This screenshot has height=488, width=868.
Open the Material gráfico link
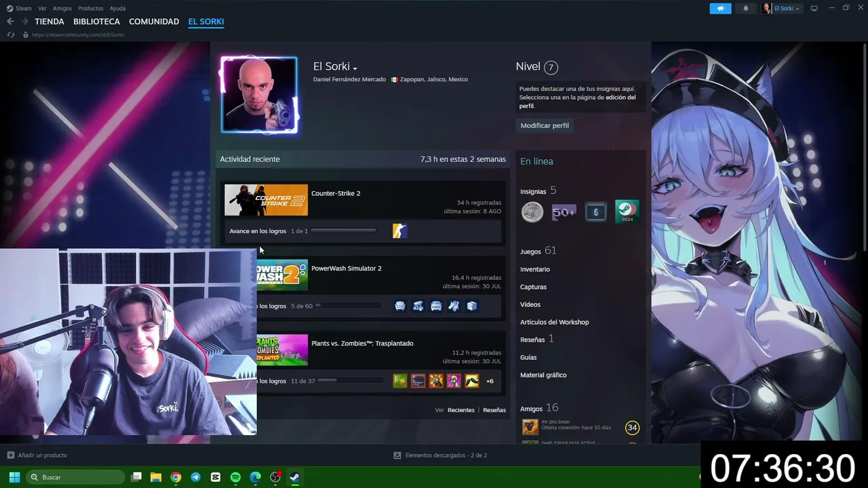pyautogui.click(x=543, y=375)
